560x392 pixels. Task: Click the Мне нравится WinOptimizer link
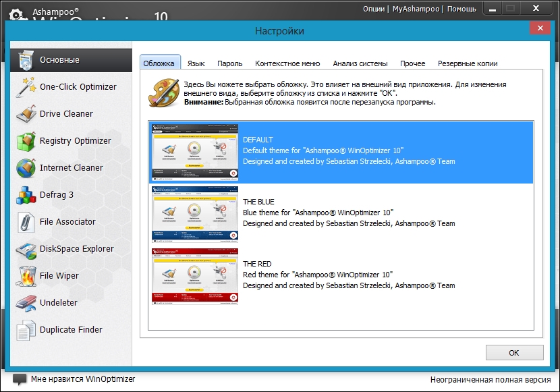tap(82, 379)
